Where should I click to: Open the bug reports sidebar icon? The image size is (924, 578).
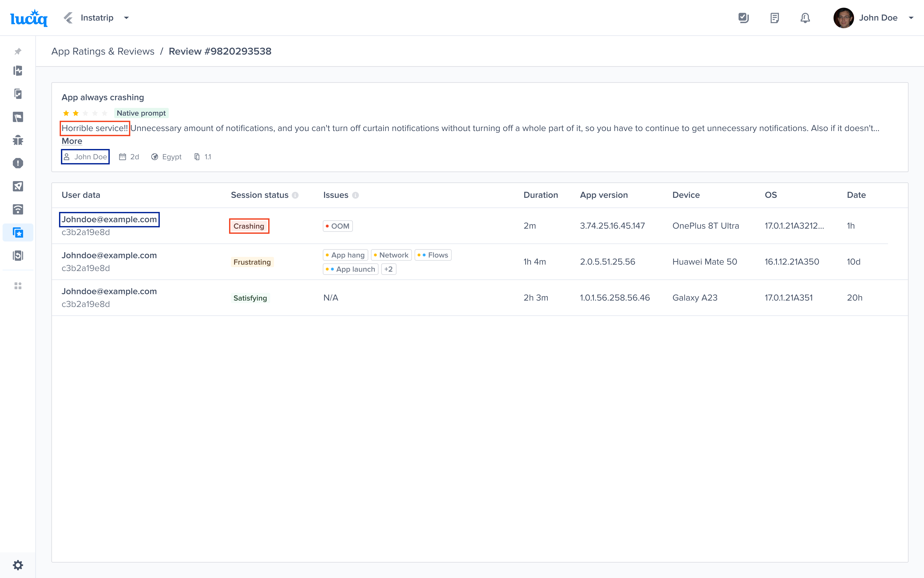pos(18,140)
